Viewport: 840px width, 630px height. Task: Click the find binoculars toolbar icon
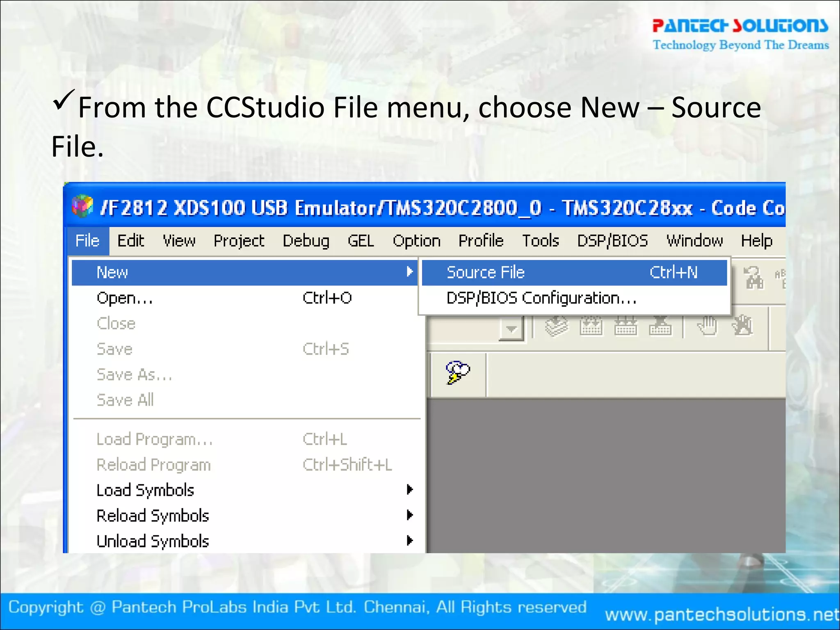point(754,277)
